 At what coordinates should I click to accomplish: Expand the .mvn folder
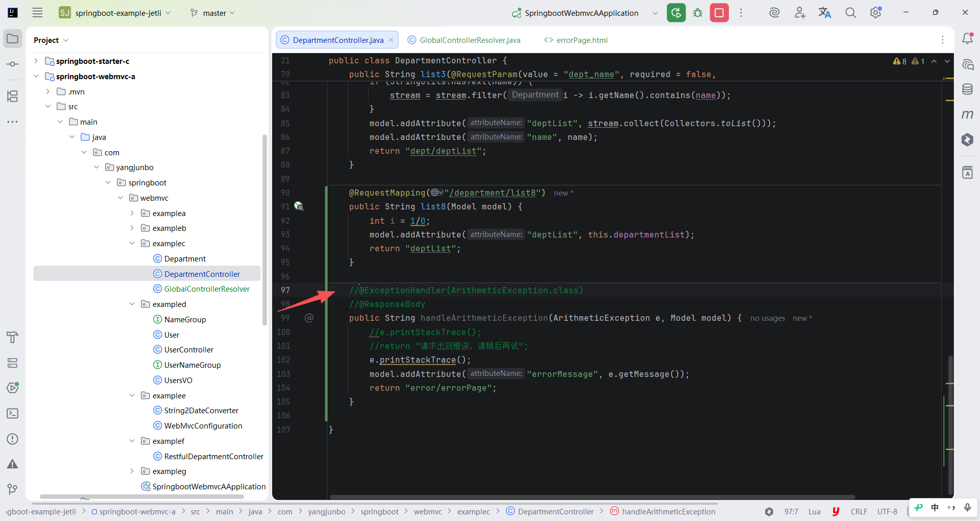click(48, 91)
